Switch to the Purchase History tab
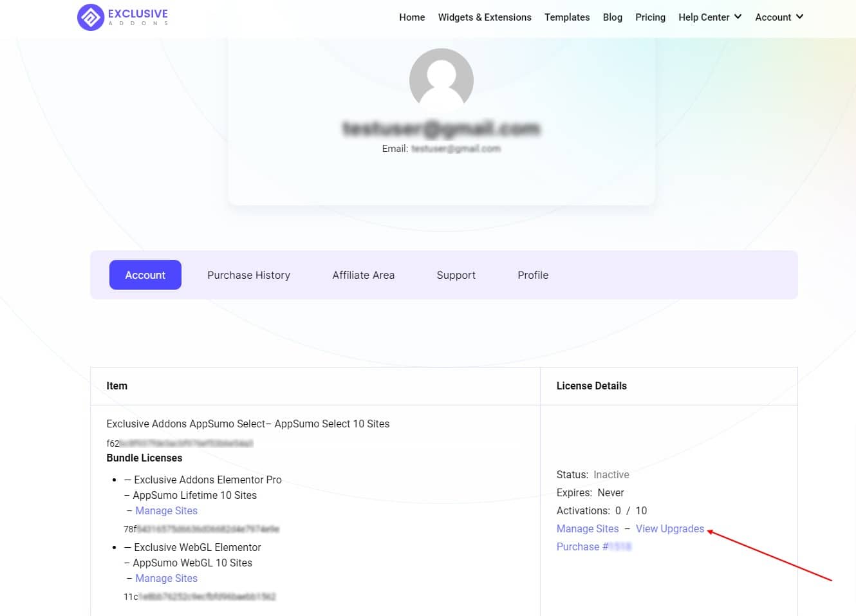Screen dimensions: 856x616 (x=248, y=275)
